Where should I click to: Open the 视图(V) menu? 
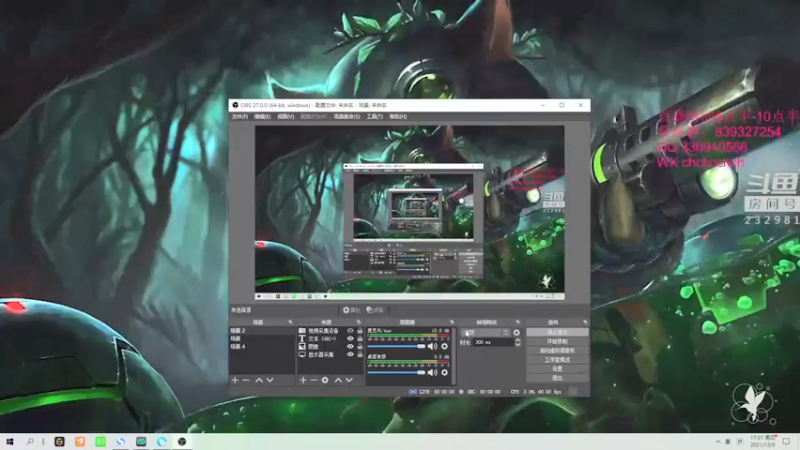click(x=286, y=117)
